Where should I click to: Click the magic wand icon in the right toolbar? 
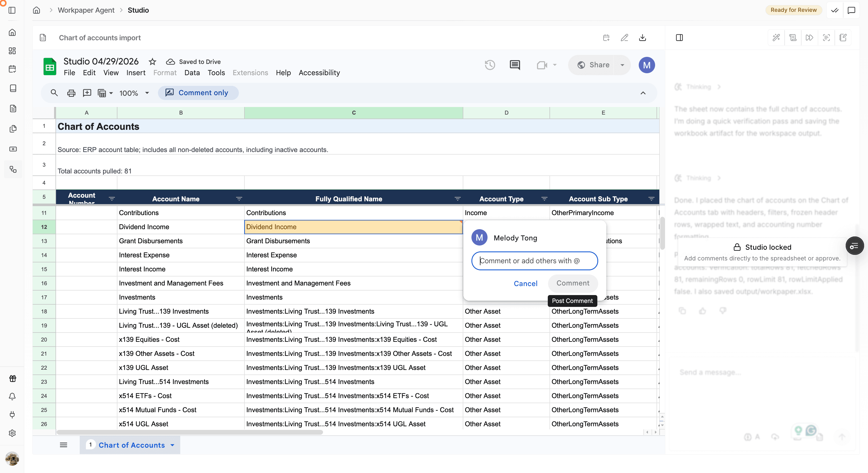pyautogui.click(x=776, y=38)
